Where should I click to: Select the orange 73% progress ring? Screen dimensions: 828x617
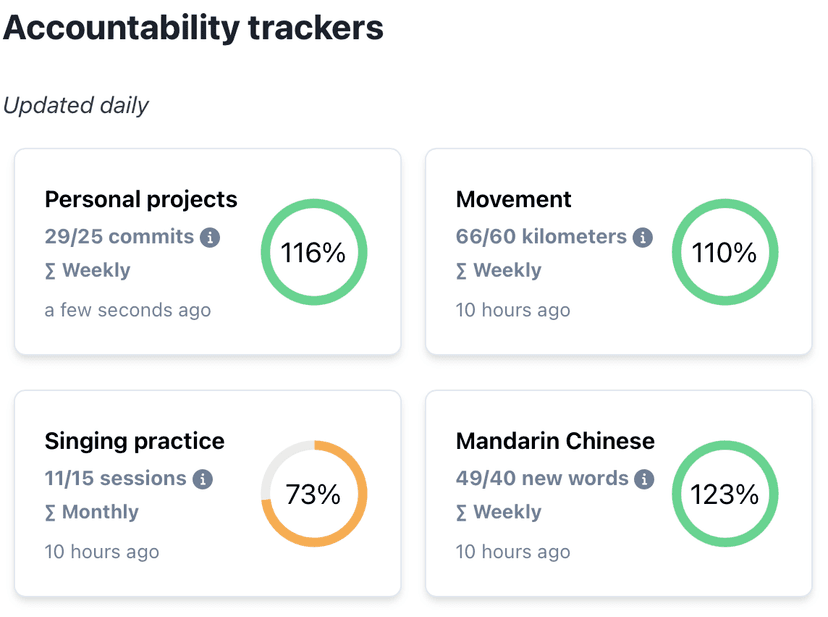tap(314, 493)
